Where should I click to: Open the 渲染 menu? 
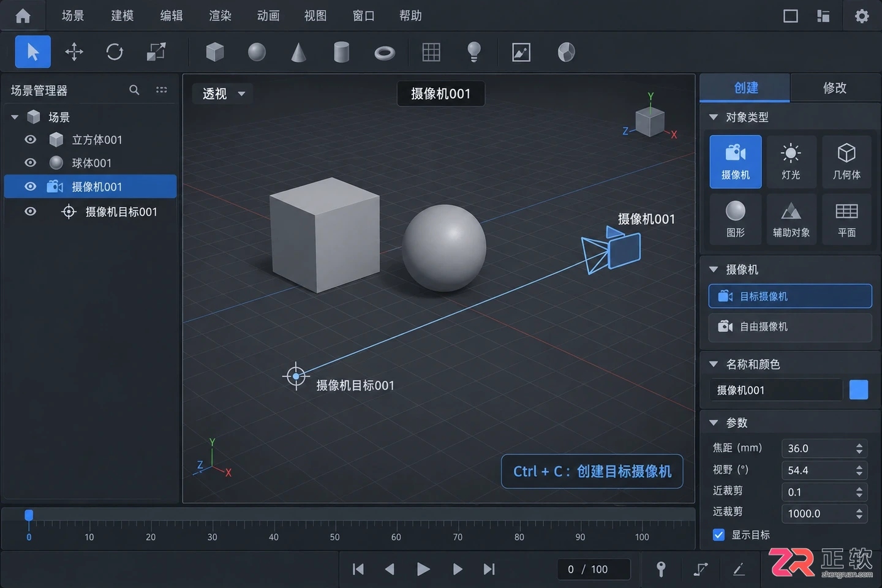[220, 16]
